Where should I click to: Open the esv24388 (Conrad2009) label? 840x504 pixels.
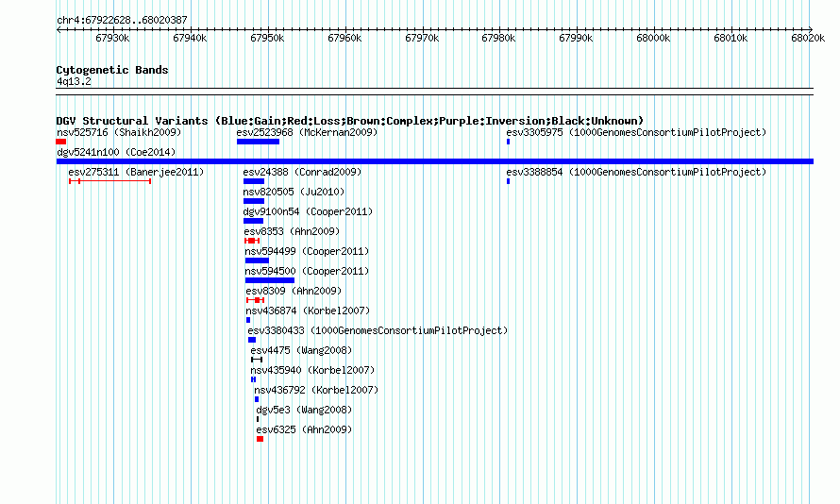click(x=302, y=172)
